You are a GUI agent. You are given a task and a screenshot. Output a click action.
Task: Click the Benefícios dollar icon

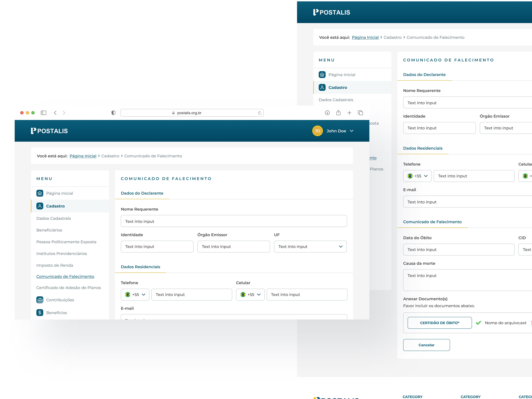pyautogui.click(x=40, y=312)
